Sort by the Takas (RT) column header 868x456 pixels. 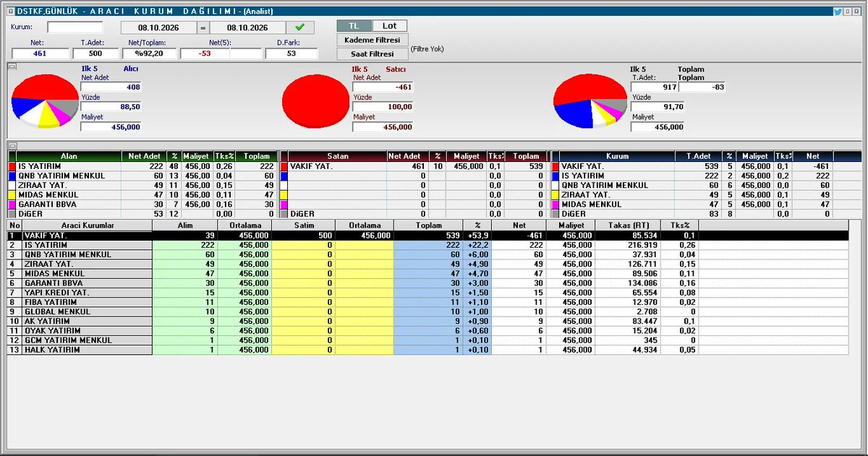tap(628, 226)
